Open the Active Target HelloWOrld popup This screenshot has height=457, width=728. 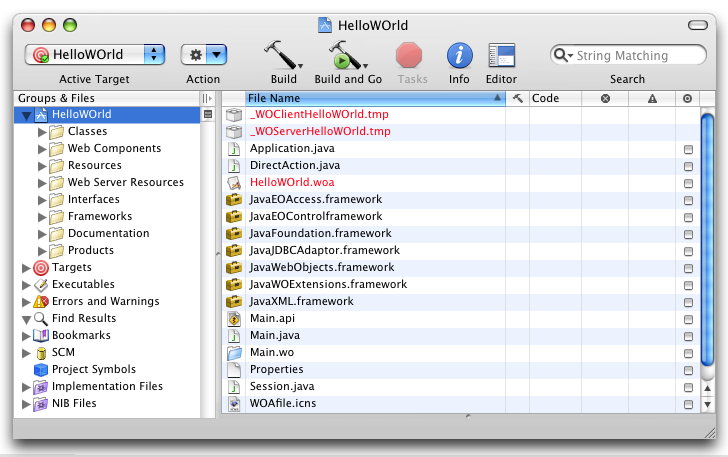pos(95,55)
